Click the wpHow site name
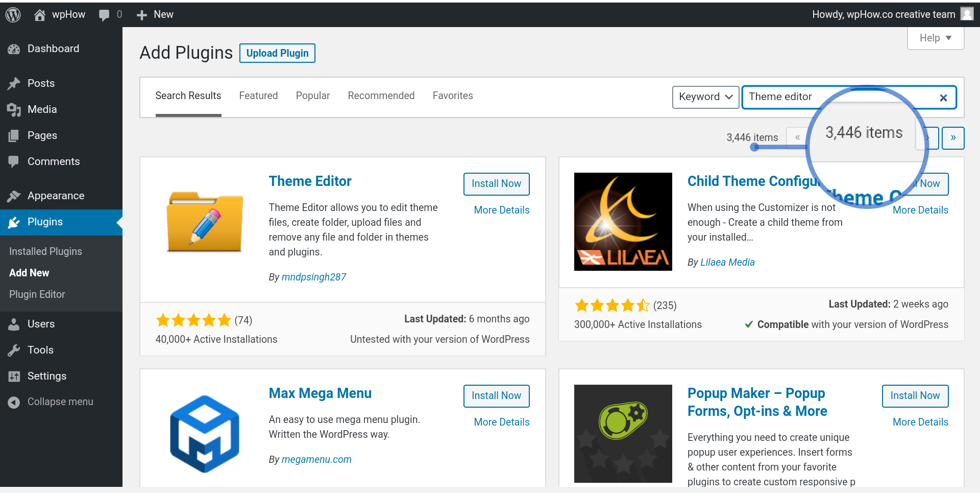This screenshot has height=493, width=980. 68,14
